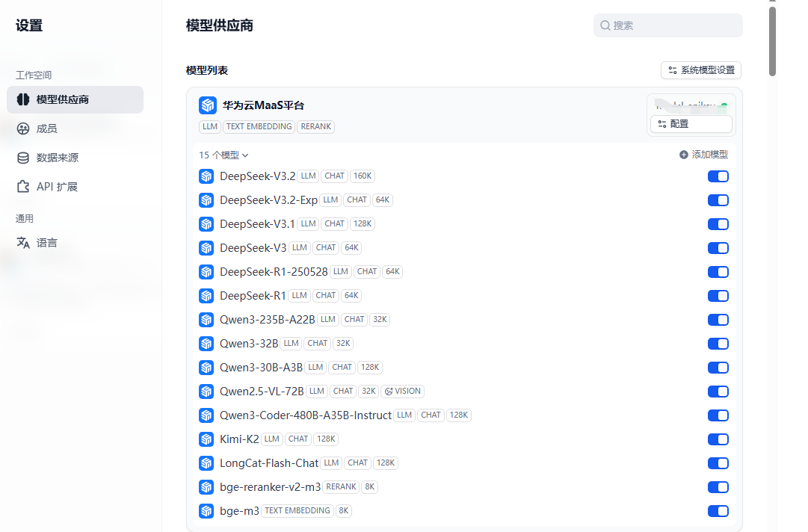Disable the DeepSeek-V3.2 model toggle
Viewport: 808px width, 532px height.
(x=718, y=176)
